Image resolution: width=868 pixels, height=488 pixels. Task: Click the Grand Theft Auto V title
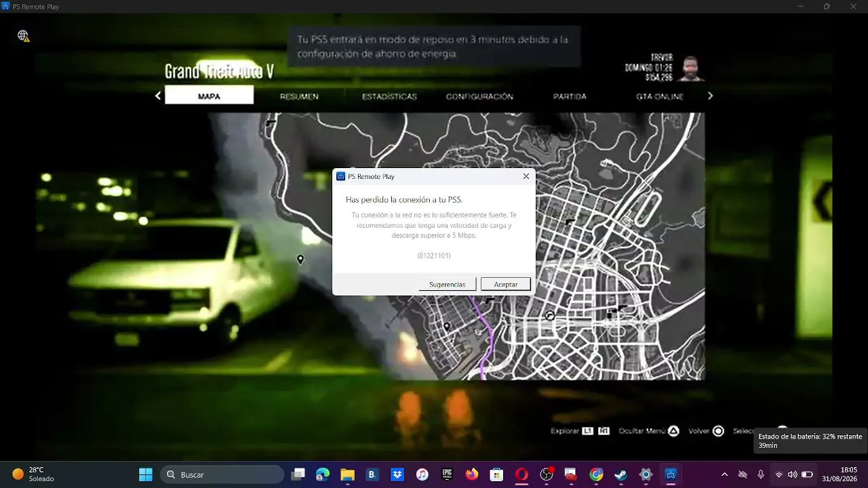point(219,72)
